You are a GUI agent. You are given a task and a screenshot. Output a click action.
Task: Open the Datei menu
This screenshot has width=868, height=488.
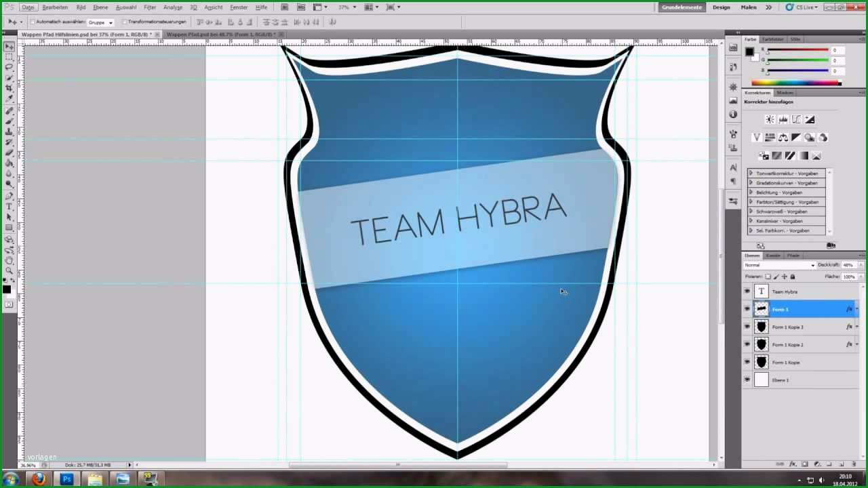(x=27, y=7)
